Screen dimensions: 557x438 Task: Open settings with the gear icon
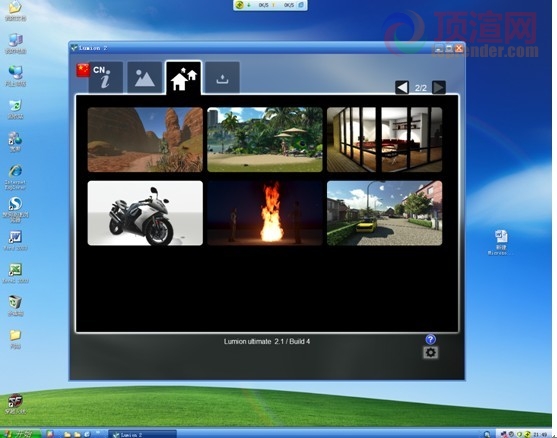coord(431,352)
